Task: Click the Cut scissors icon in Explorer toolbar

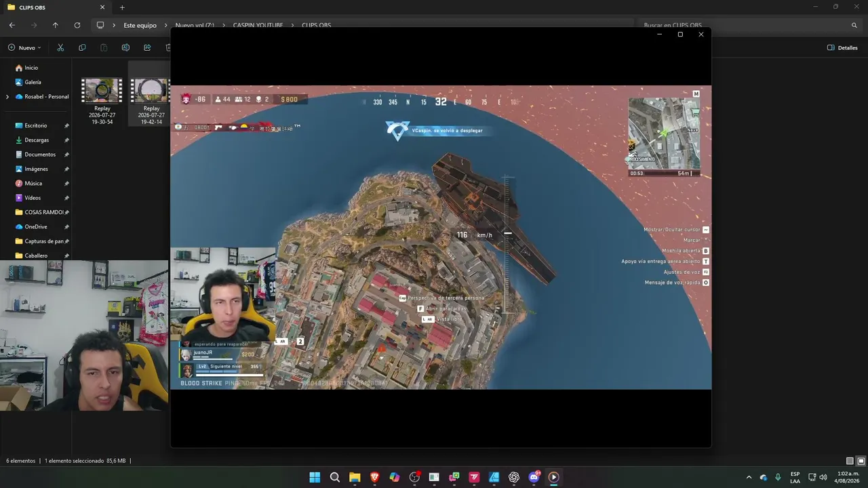Action: tap(60, 47)
